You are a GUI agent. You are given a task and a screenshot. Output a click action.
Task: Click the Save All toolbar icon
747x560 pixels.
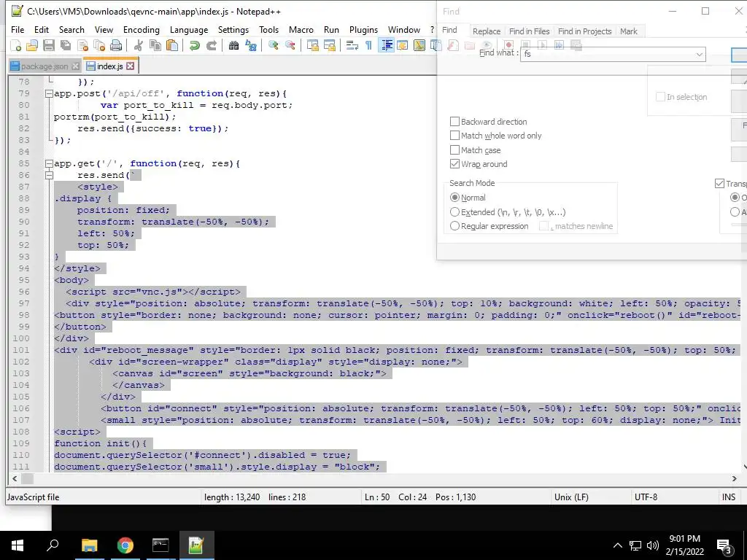point(65,46)
